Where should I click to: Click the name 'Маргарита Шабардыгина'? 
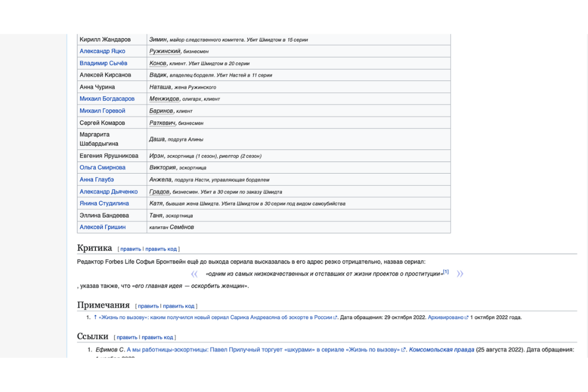99,139
